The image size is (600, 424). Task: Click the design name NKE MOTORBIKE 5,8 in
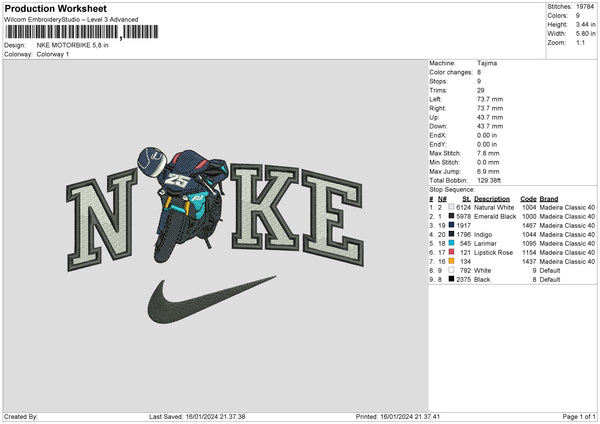(x=72, y=45)
